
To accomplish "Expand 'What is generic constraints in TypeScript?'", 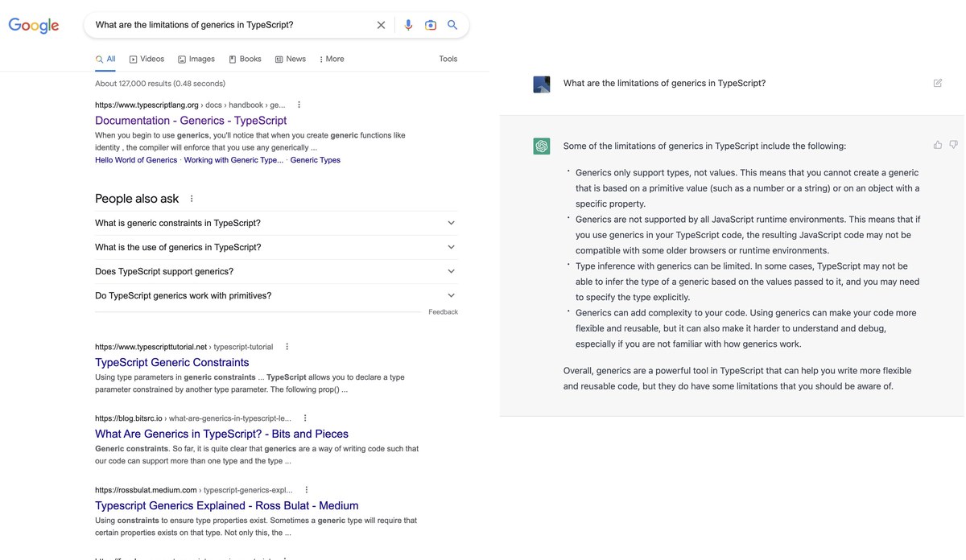I will (276, 223).
